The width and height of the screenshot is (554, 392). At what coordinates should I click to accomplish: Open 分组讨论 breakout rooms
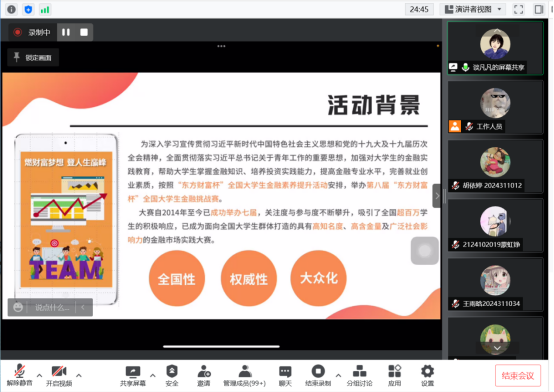coord(359,376)
